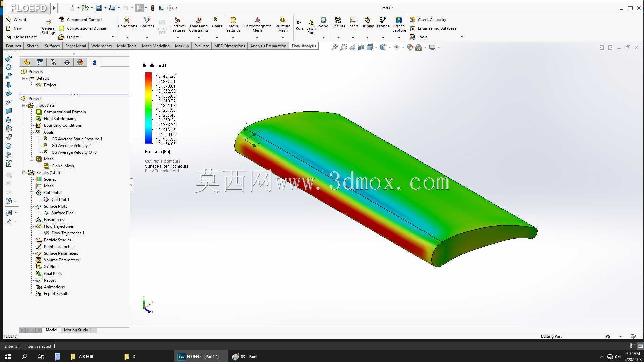Click the Solve icon
The image size is (644, 362).
coord(323,23)
